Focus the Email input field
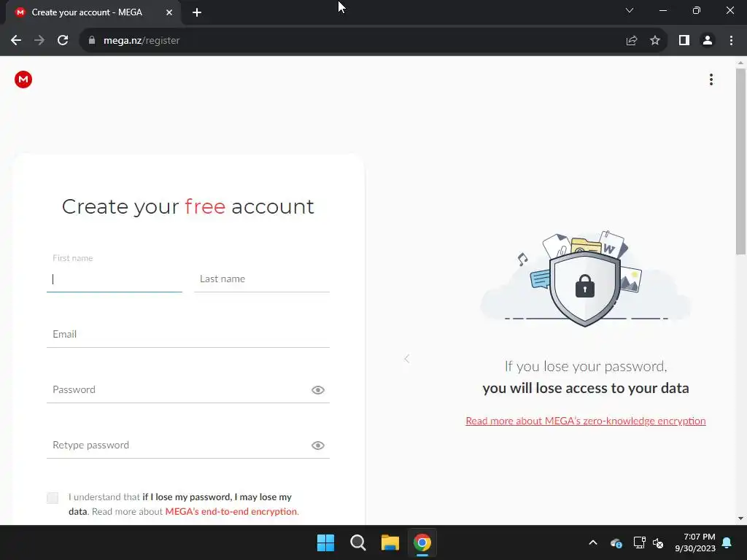The height and width of the screenshot is (560, 747). [x=188, y=334]
